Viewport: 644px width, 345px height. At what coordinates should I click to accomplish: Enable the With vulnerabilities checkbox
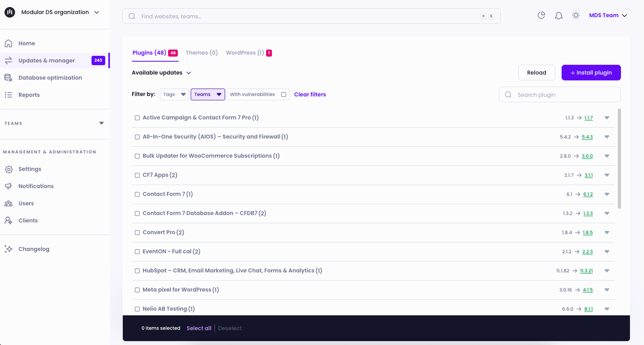click(283, 94)
